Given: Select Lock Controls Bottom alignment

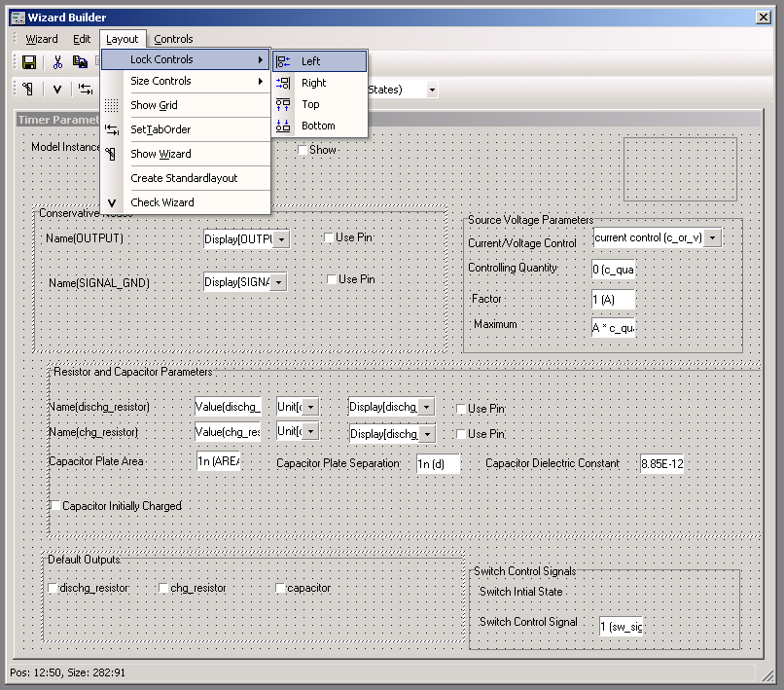Looking at the screenshot, I should click(x=319, y=126).
